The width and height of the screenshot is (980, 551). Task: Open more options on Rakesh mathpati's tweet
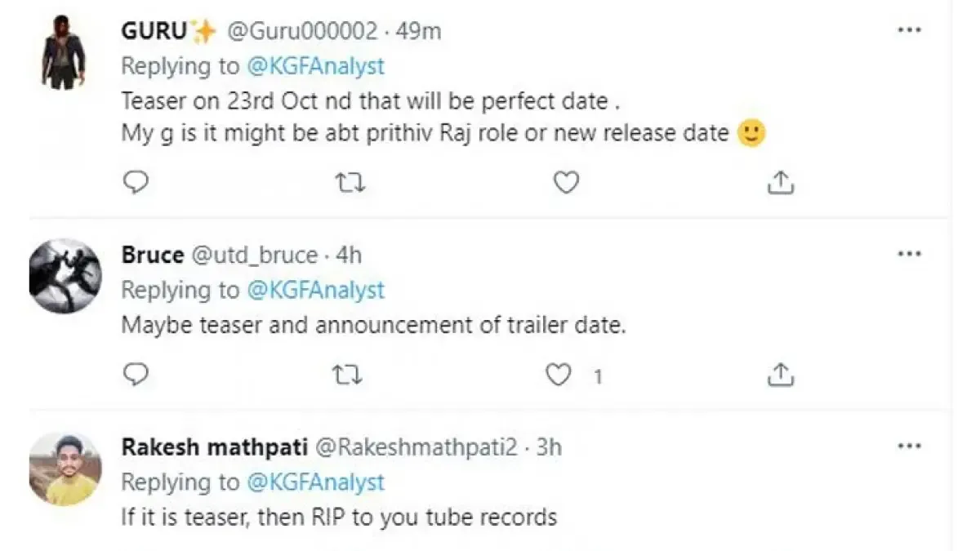(x=909, y=446)
